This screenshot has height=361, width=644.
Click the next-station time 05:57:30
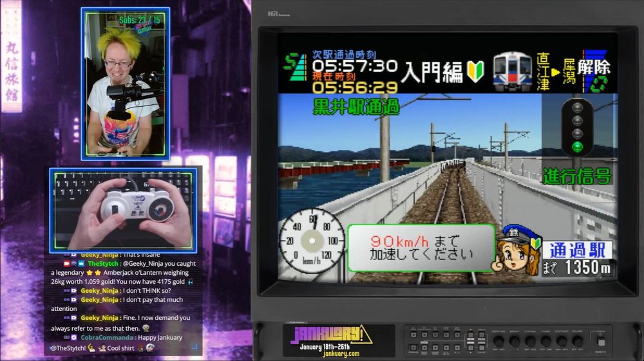(354, 66)
